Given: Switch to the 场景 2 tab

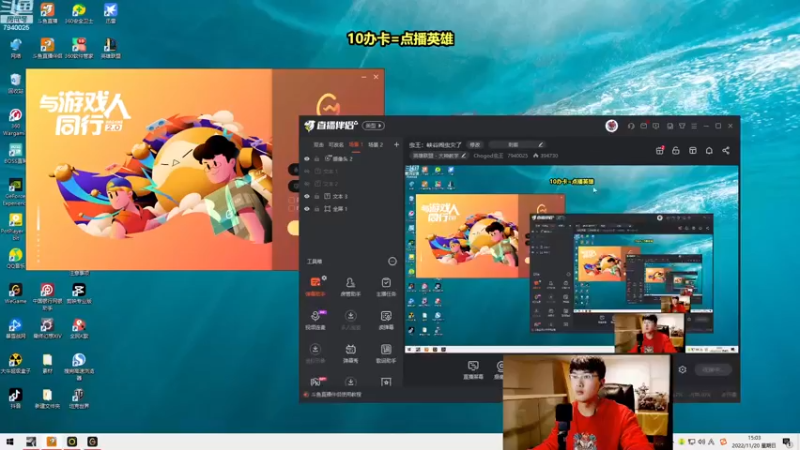Looking at the screenshot, I should pyautogui.click(x=376, y=145).
